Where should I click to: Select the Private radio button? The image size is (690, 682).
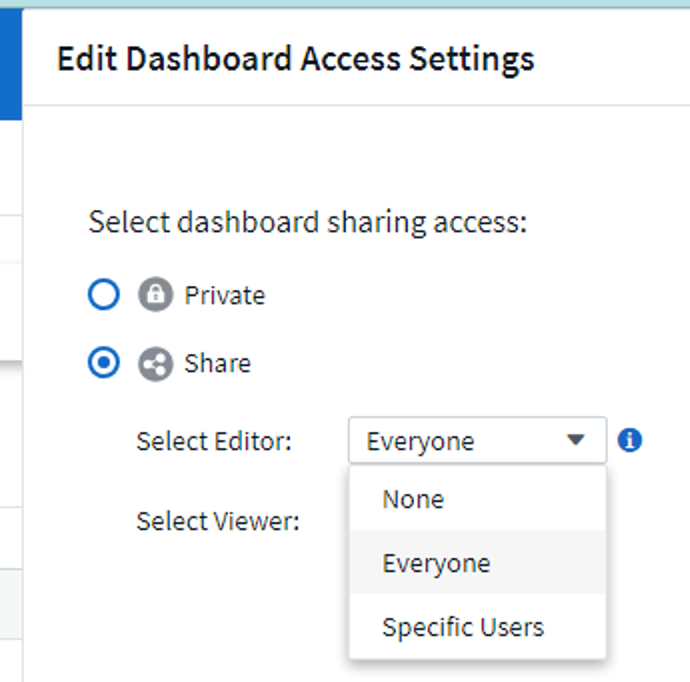pyautogui.click(x=104, y=295)
